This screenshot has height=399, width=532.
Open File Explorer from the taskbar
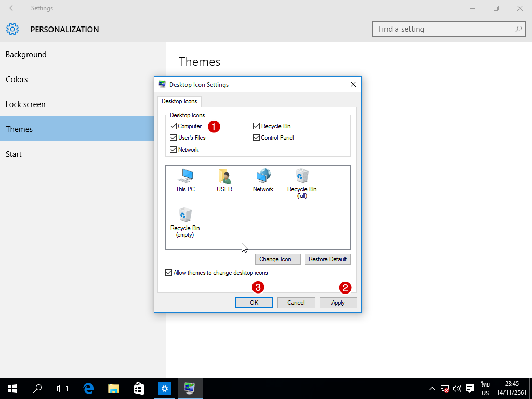[114, 388]
